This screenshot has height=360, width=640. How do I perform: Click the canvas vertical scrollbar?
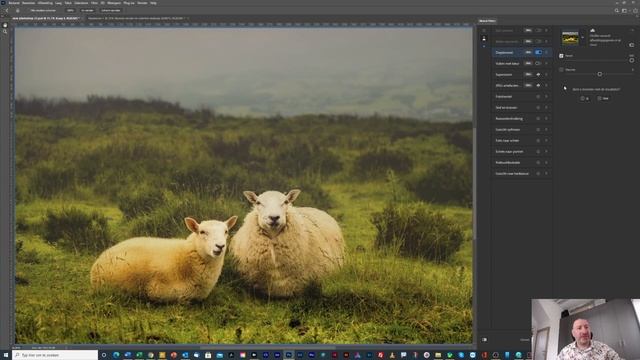[474, 184]
